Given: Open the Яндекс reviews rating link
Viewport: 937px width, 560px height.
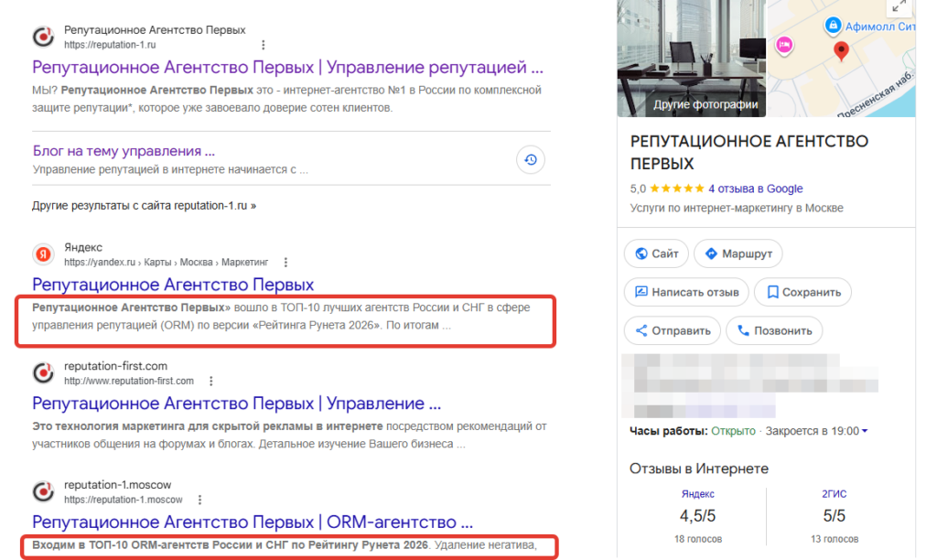Looking at the screenshot, I should pyautogui.click(x=697, y=494).
